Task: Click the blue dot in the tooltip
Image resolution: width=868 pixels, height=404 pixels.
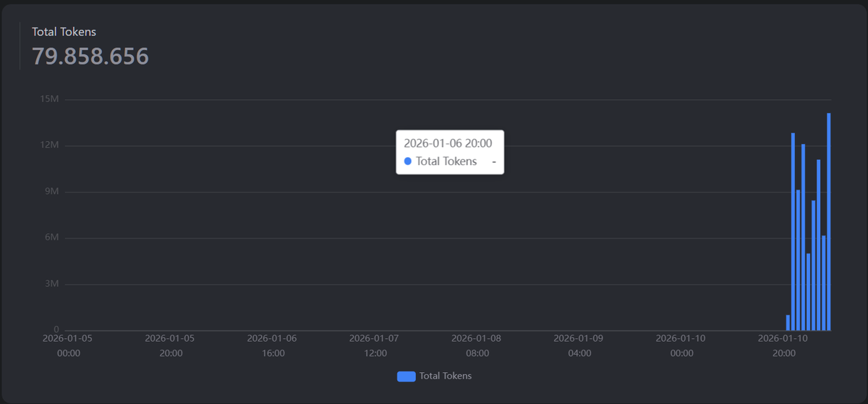Action: click(408, 161)
